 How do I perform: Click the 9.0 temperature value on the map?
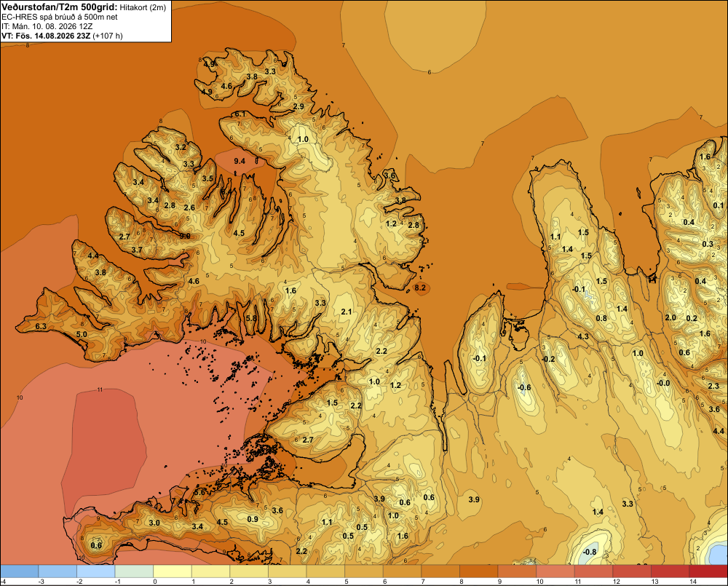[x=185, y=236]
